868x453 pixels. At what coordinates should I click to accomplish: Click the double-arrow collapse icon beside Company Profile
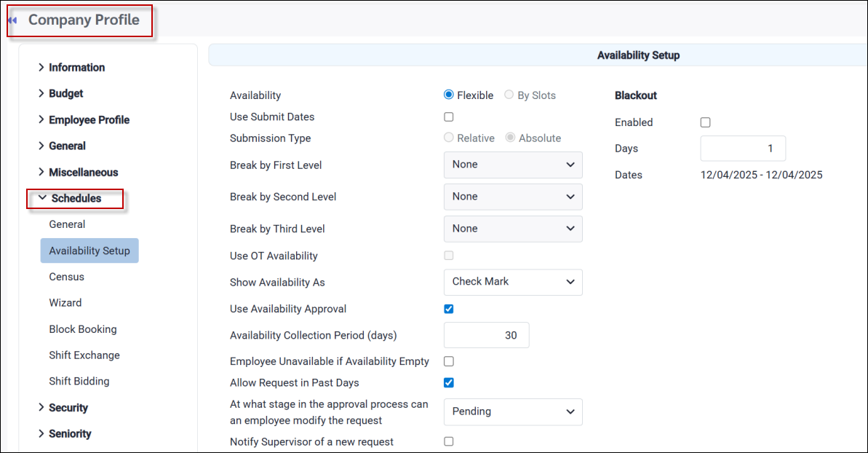(12, 20)
